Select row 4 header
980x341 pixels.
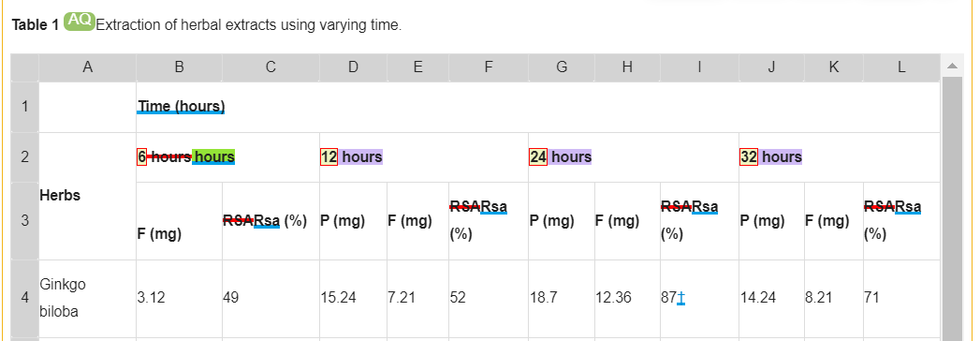click(x=25, y=299)
